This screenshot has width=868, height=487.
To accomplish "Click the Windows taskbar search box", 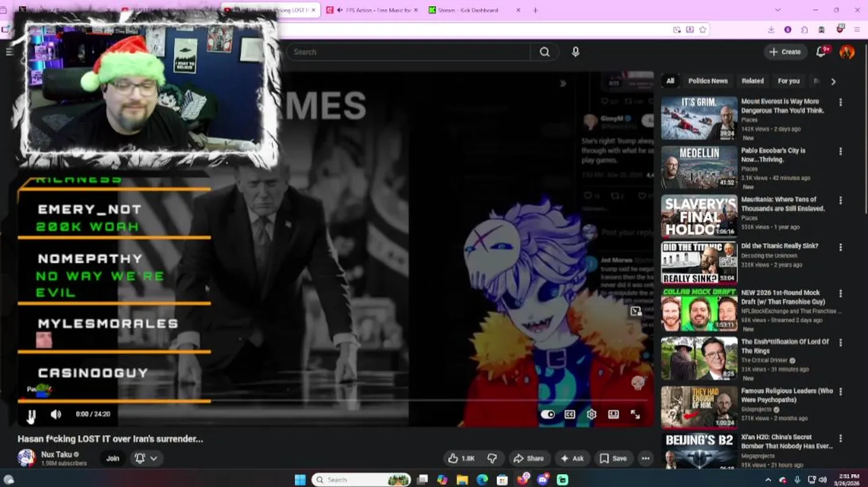I will [361, 480].
